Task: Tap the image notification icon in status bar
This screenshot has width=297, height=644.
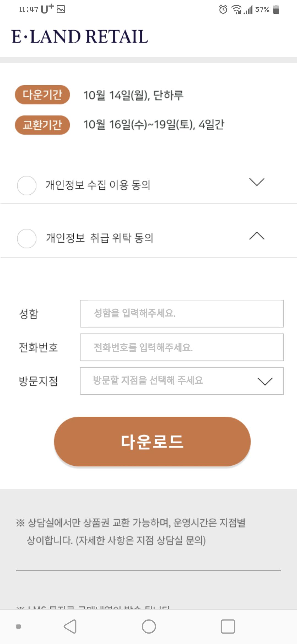Action: point(61,10)
